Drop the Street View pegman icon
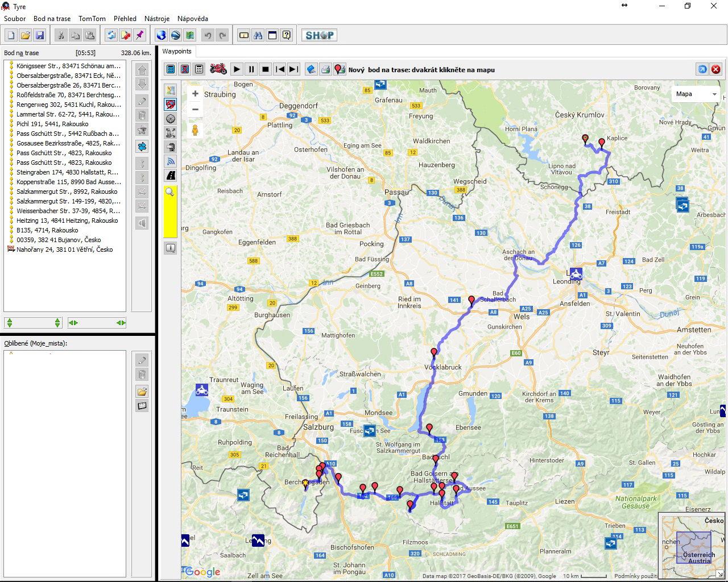The width and height of the screenshot is (728, 582). click(195, 130)
